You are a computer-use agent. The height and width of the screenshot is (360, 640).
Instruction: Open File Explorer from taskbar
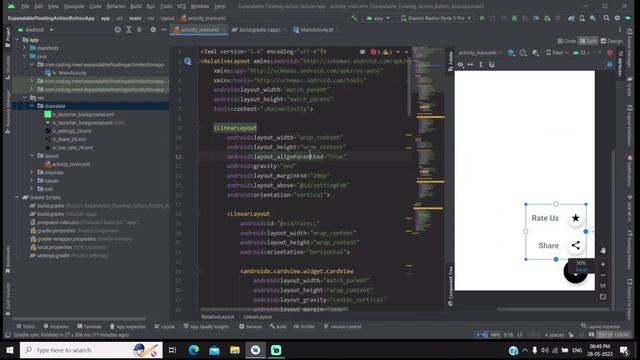click(235, 350)
